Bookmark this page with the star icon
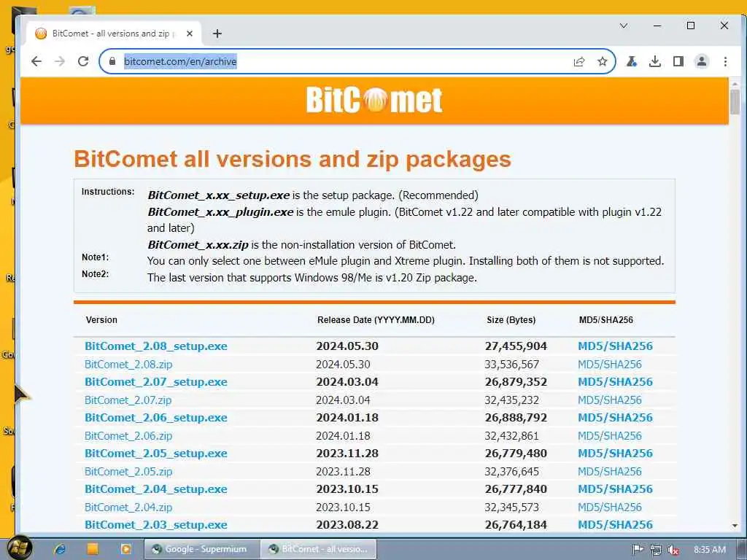 tap(603, 61)
